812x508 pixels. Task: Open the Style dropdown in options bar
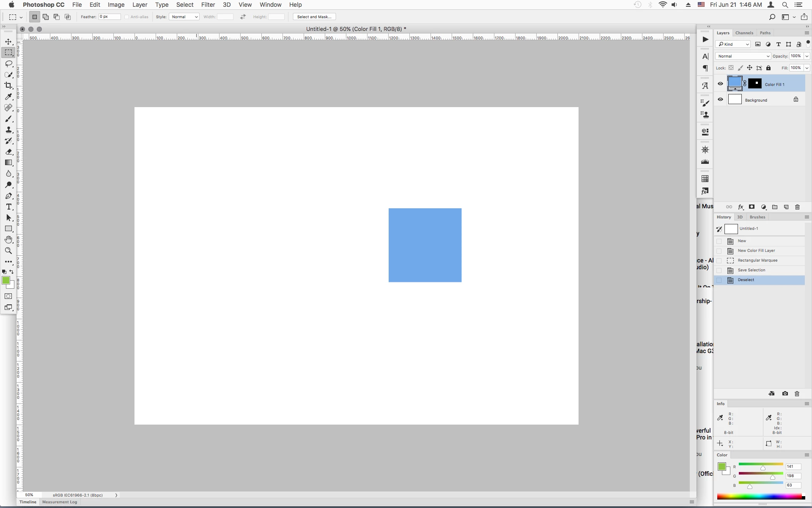184,17
